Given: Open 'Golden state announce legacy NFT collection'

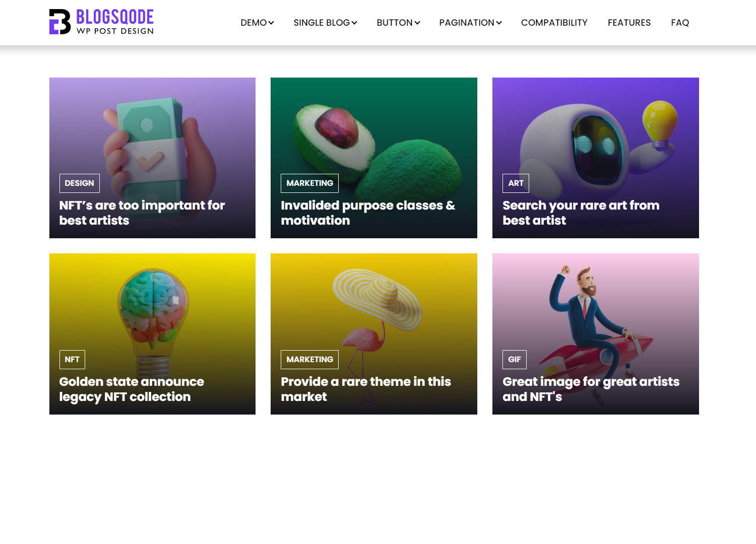Looking at the screenshot, I should click(x=132, y=389).
